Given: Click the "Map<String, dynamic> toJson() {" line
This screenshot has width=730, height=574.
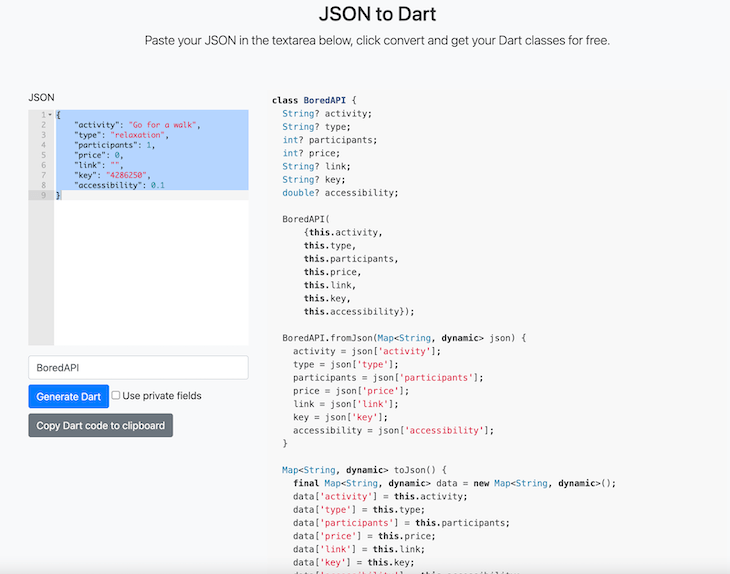Looking at the screenshot, I should (364, 470).
